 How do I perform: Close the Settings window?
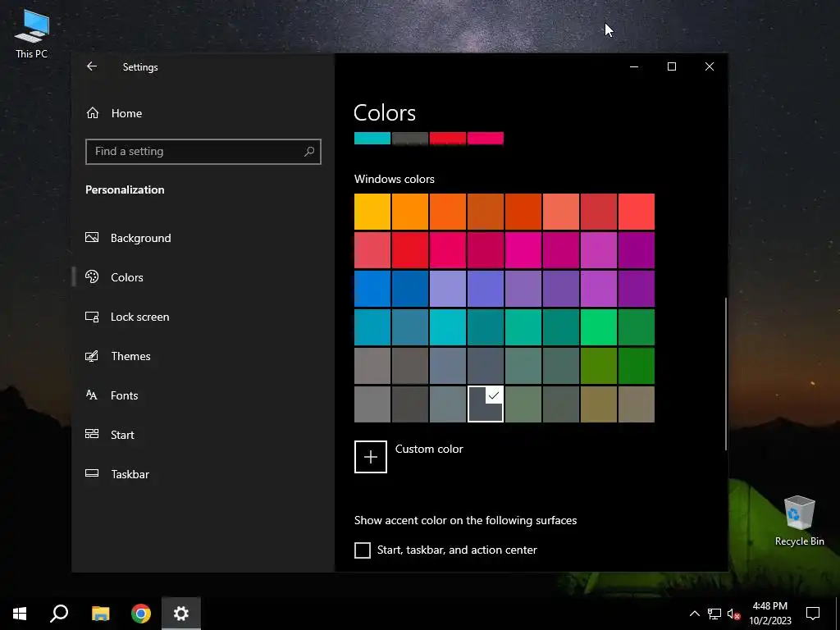(710, 66)
